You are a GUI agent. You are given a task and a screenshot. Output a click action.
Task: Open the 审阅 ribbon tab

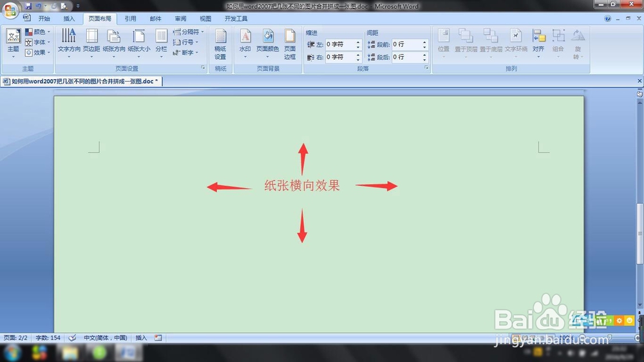click(x=180, y=19)
